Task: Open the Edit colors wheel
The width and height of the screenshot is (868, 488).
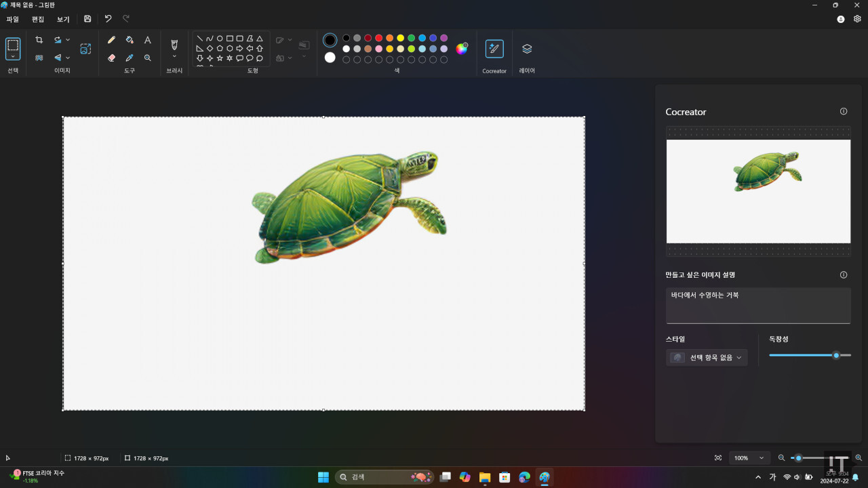Action: (462, 48)
